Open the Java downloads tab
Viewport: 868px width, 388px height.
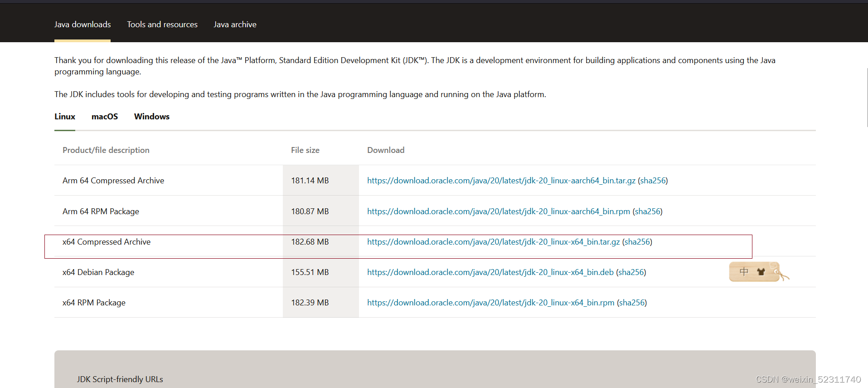[82, 25]
